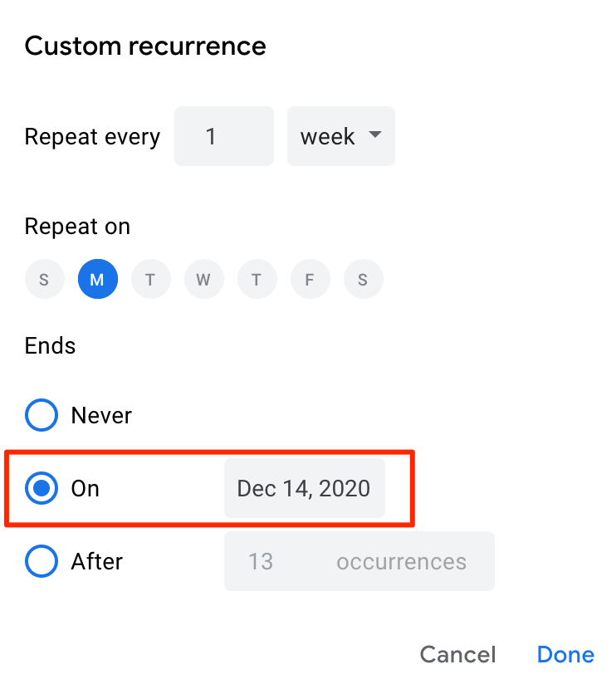The width and height of the screenshot is (616, 679).
Task: Enable Friday day circle
Action: [310, 280]
